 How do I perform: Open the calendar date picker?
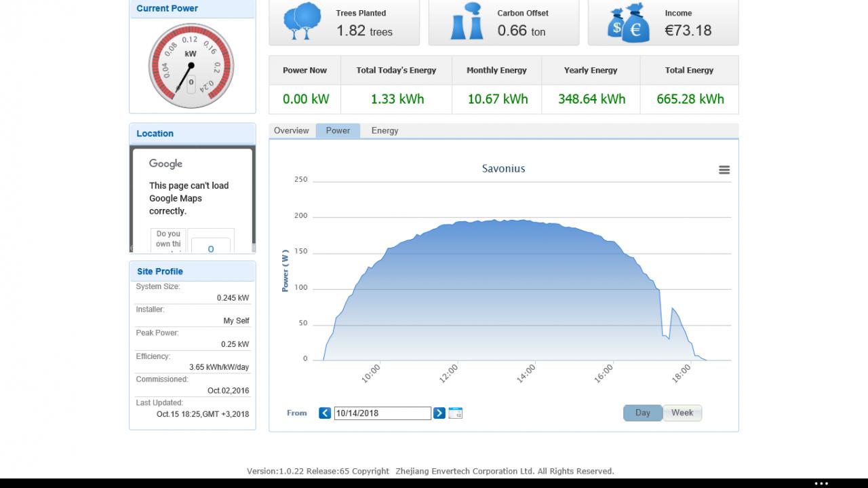pos(456,413)
